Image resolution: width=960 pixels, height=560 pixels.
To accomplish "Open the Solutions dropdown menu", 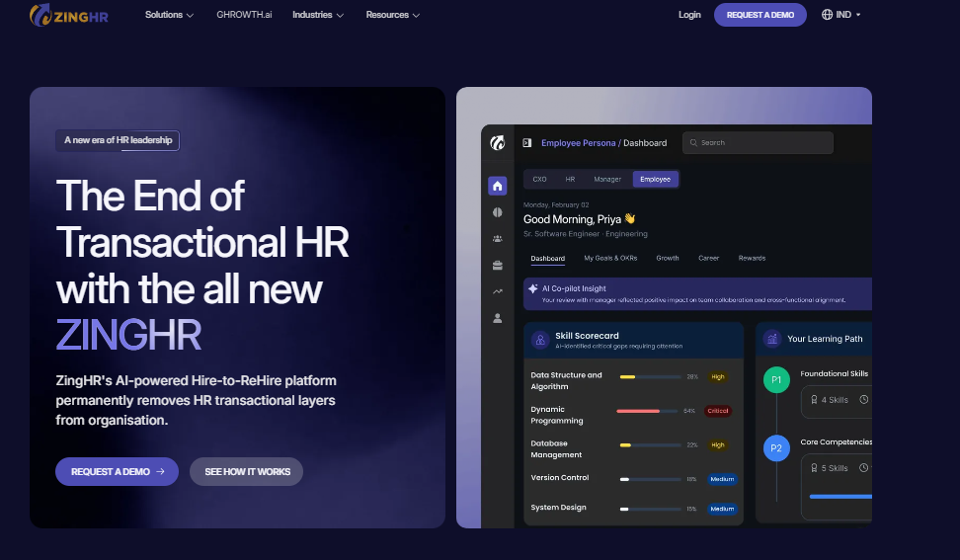I will 169,15.
